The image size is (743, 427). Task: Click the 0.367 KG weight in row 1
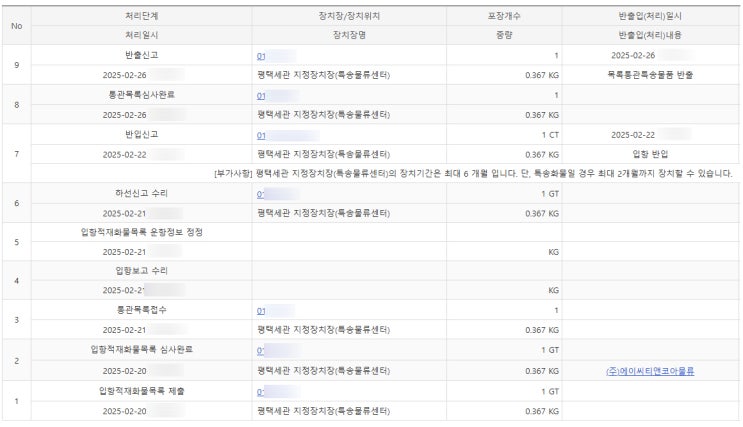(x=542, y=411)
